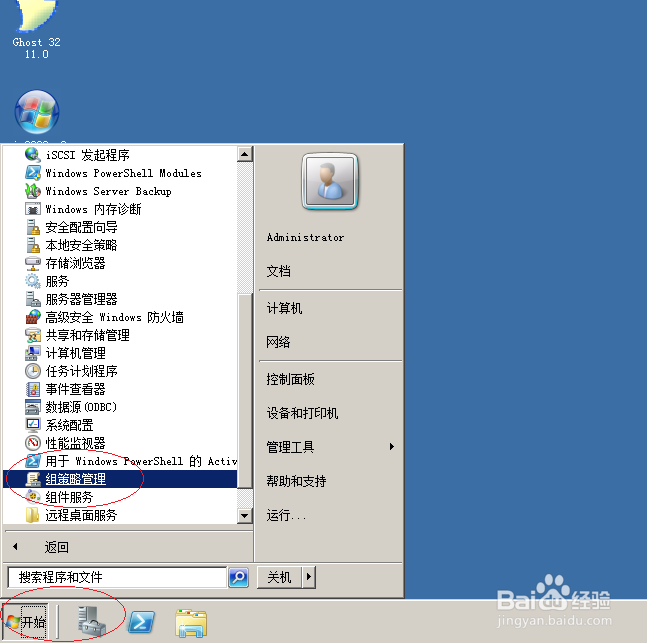Open Administrator user folder

[x=305, y=237]
